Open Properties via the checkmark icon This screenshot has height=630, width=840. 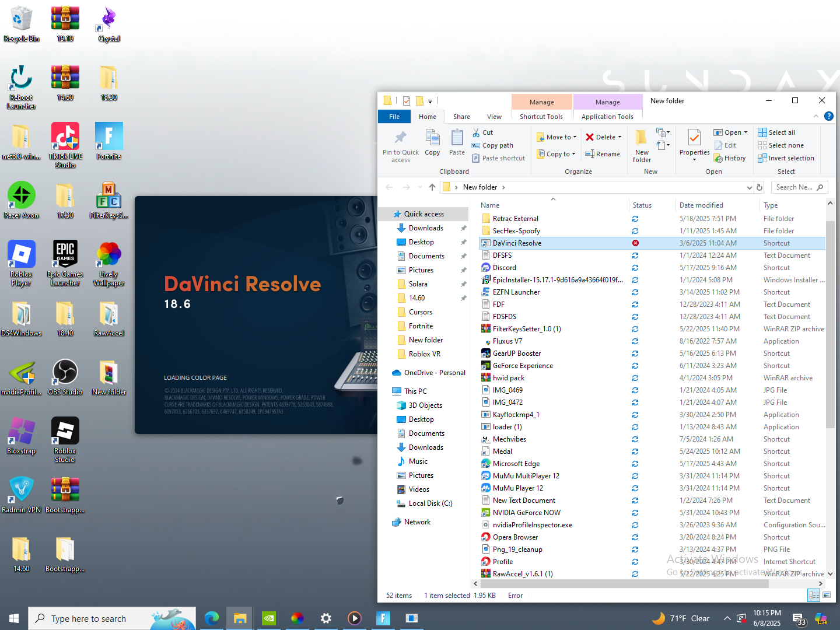694,138
